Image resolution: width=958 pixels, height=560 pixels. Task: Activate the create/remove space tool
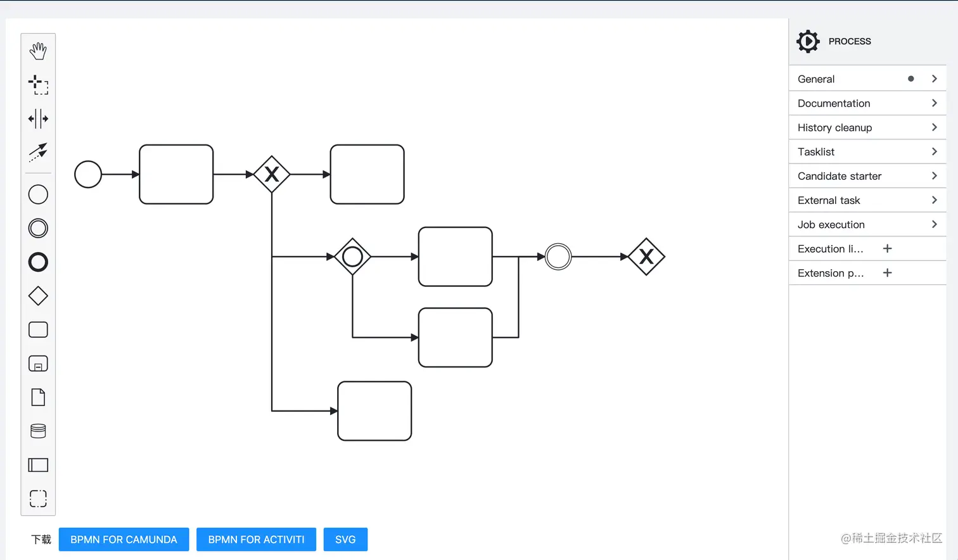click(x=38, y=118)
